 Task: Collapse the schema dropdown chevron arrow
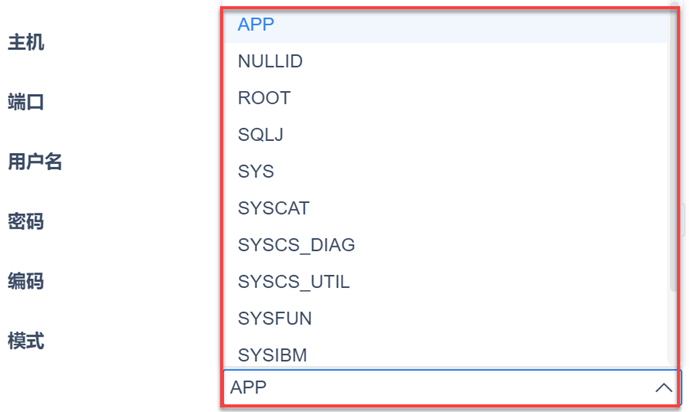point(663,387)
